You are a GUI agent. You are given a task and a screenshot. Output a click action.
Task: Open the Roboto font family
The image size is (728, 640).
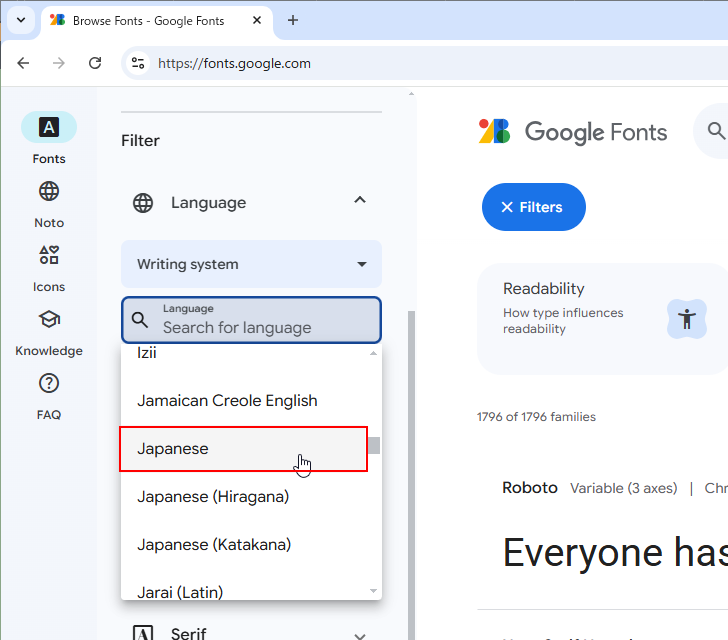(x=529, y=488)
